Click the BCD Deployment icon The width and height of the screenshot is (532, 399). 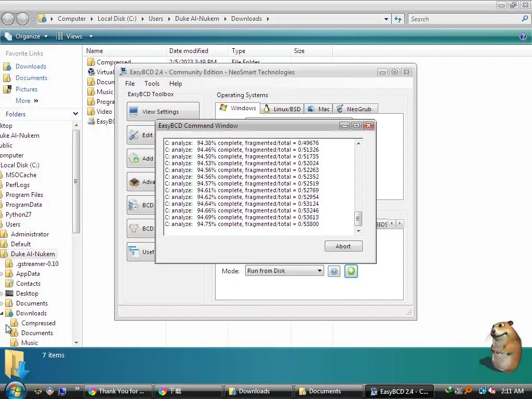134,229
